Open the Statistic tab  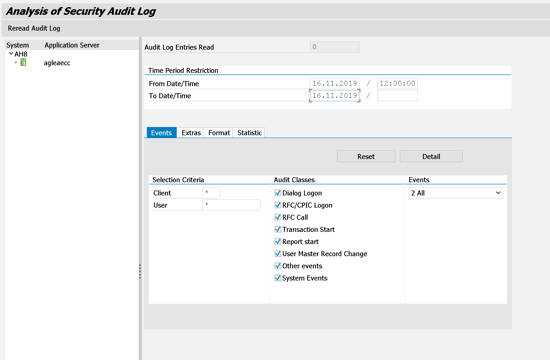coord(249,133)
